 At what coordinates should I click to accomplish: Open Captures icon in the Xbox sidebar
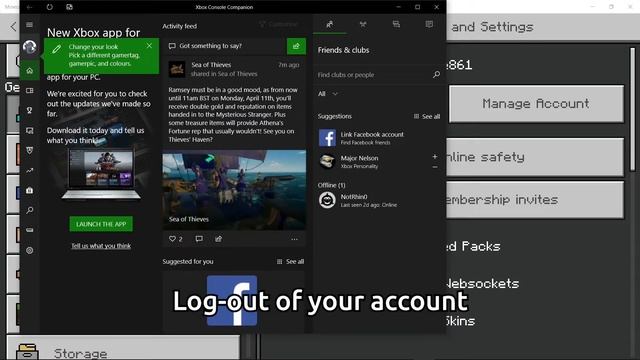pos(29,131)
